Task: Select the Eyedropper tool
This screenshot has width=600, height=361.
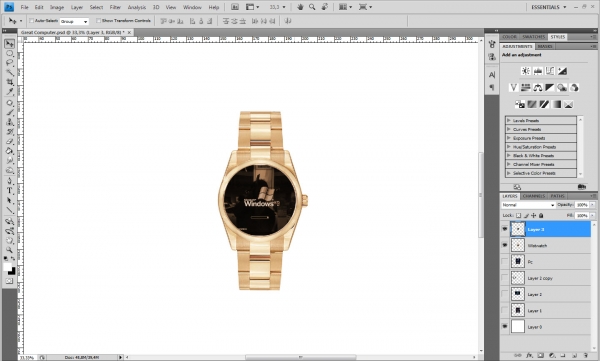Action: (10, 91)
